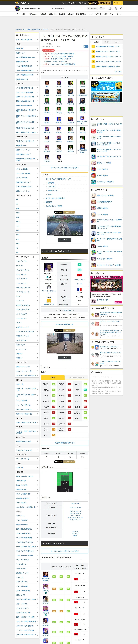Open ガチャシミュ navigation item

point(108,14)
